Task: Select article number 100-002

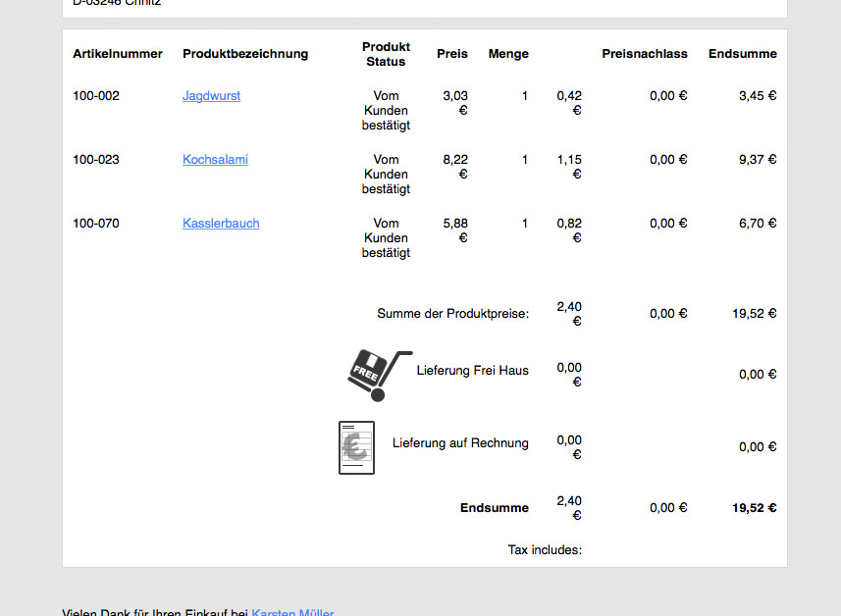Action: [x=96, y=96]
